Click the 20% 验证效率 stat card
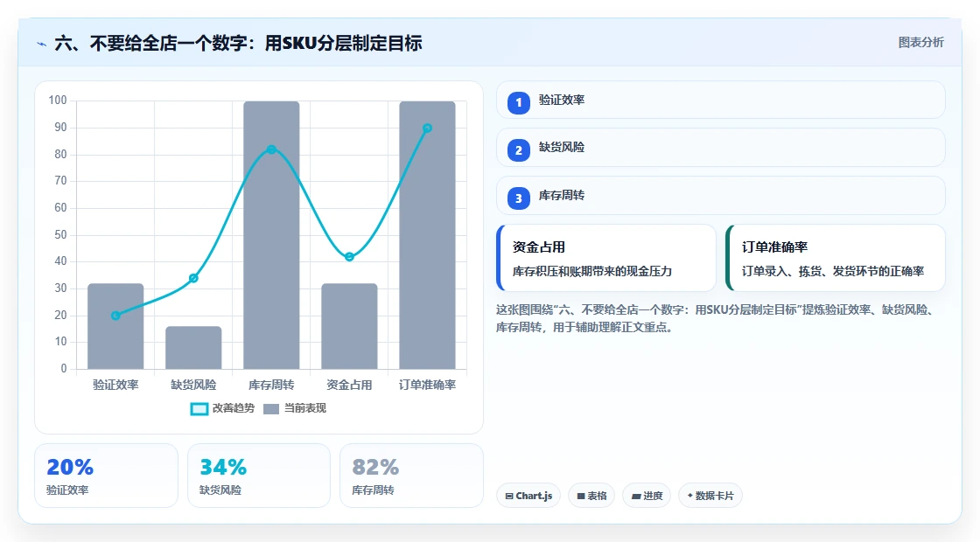Screen dimensions: 980x542 pyautogui.click(x=106, y=476)
